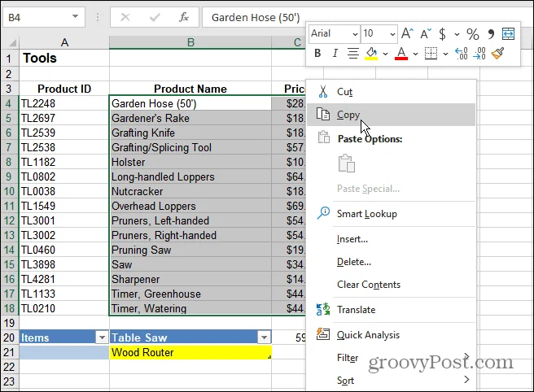Expand the font color dropdown arrow
The height and width of the screenshot is (392, 534).
(415, 54)
